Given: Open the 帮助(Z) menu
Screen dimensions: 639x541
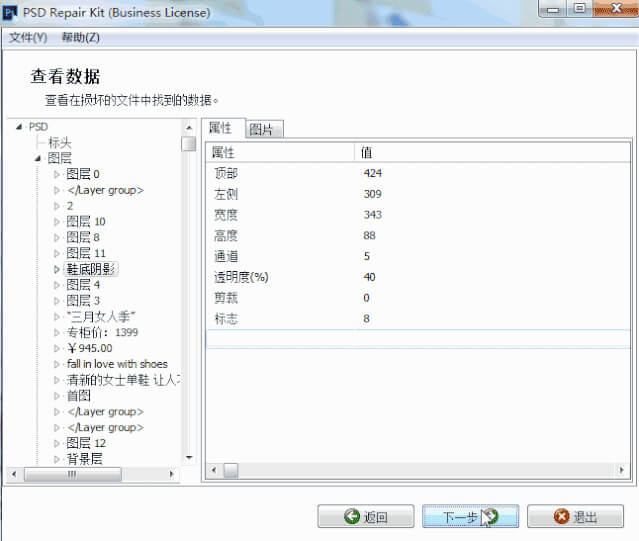Looking at the screenshot, I should (80, 37).
